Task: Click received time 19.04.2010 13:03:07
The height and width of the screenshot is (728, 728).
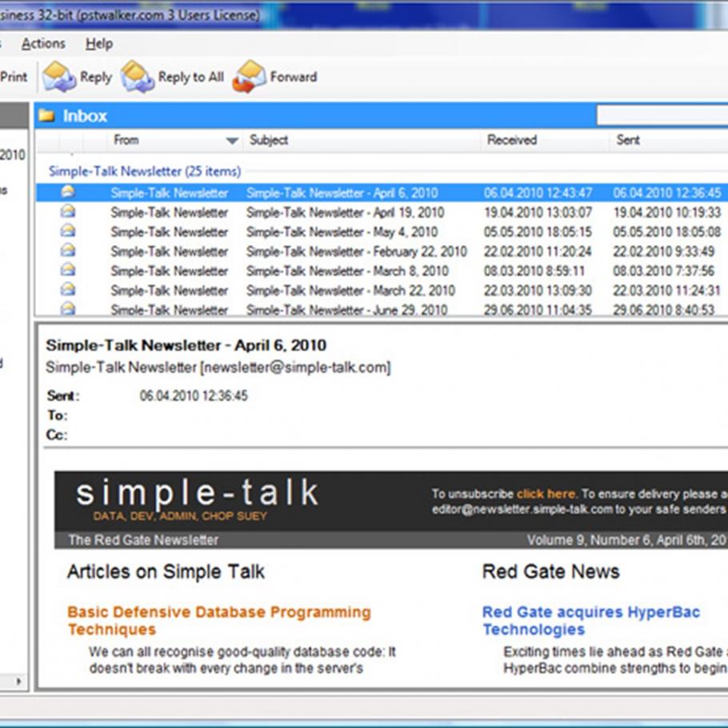Action: click(538, 213)
